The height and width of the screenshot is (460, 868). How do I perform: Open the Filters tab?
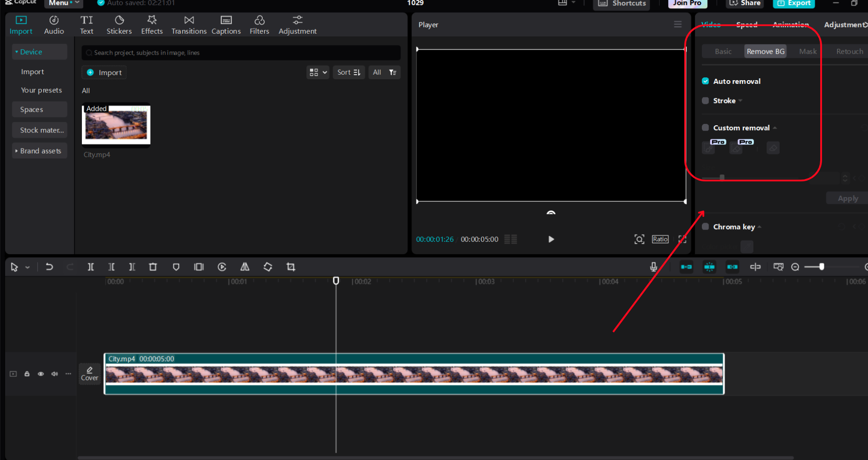tap(259, 25)
